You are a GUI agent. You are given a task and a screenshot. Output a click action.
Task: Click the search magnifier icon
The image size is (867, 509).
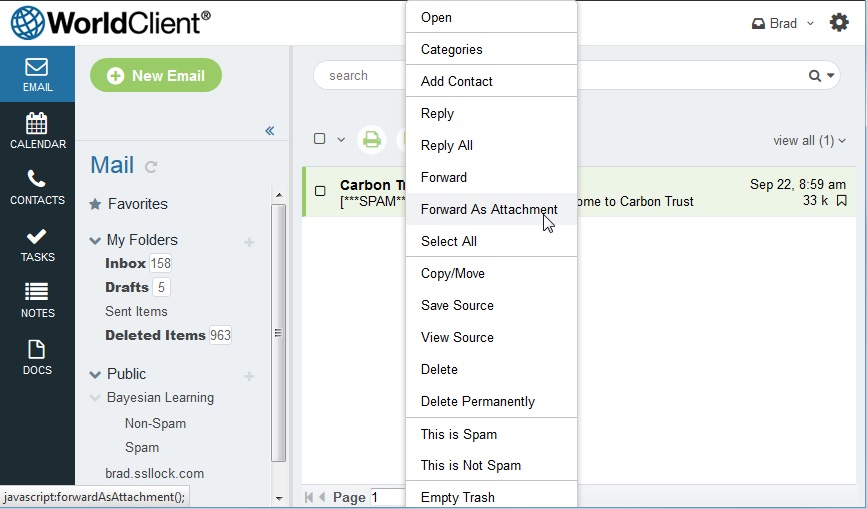[x=814, y=76]
